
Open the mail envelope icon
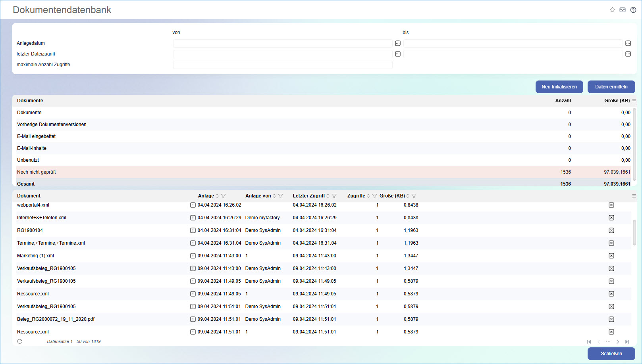coord(623,10)
